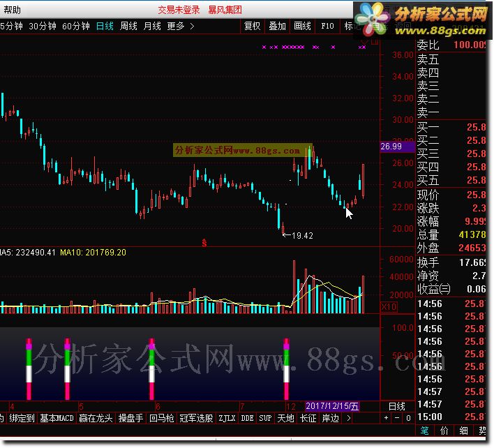Click the 涨幅 change percent row

coord(451,221)
